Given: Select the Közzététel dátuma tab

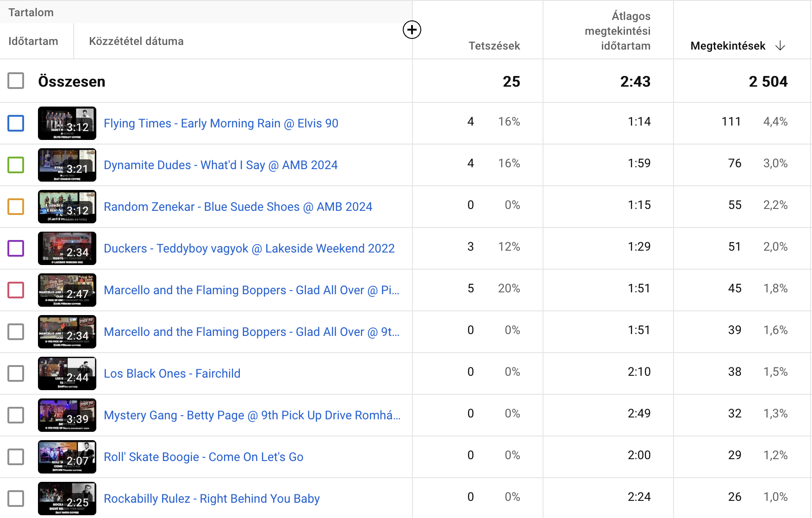Looking at the screenshot, I should [136, 41].
